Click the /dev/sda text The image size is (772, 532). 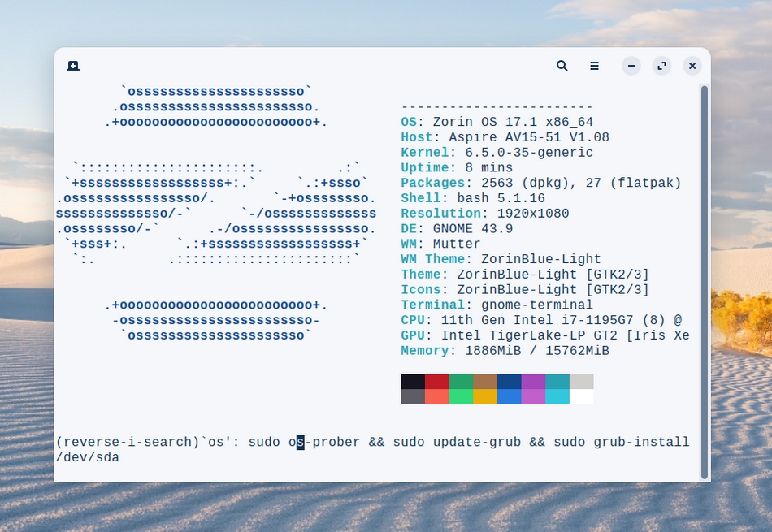[x=88, y=458]
